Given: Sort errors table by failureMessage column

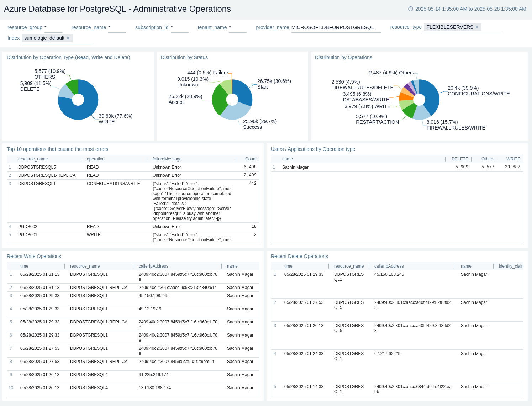Looking at the screenshot, I should [x=167, y=159].
